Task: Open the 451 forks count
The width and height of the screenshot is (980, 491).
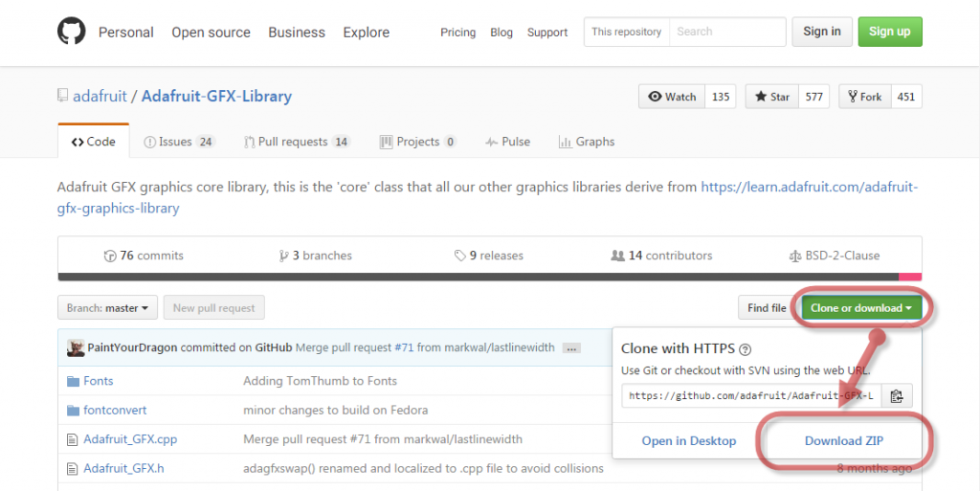Action: (905, 97)
